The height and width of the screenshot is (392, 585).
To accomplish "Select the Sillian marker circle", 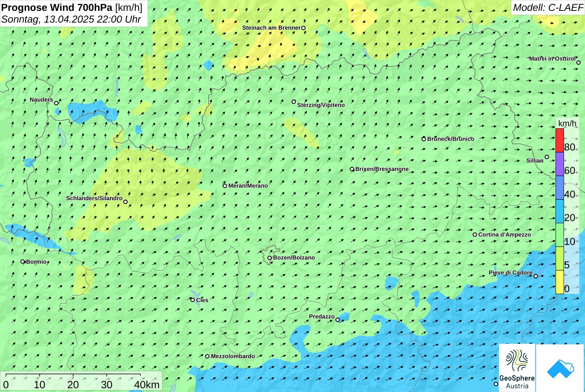I will tap(547, 157).
